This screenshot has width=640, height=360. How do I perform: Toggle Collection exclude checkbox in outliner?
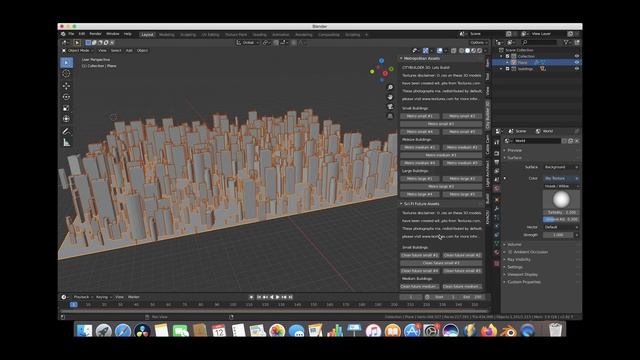pyautogui.click(x=508, y=56)
